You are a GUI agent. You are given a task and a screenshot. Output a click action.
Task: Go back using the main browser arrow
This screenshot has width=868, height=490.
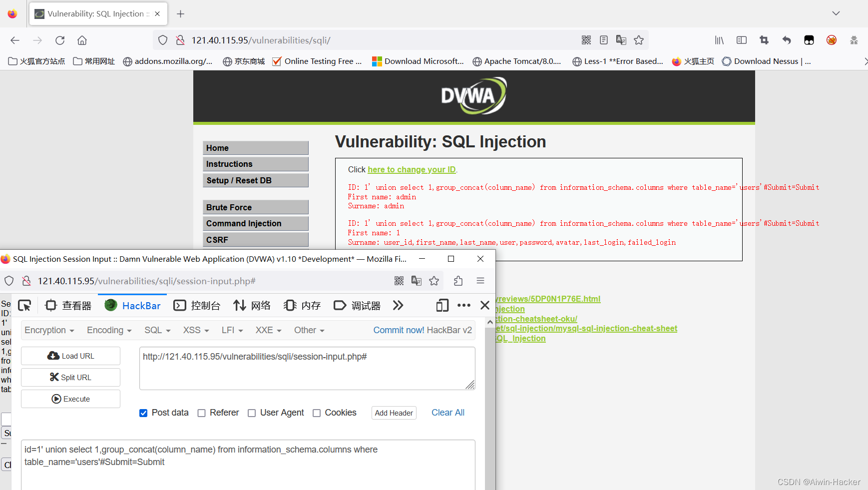(15, 40)
